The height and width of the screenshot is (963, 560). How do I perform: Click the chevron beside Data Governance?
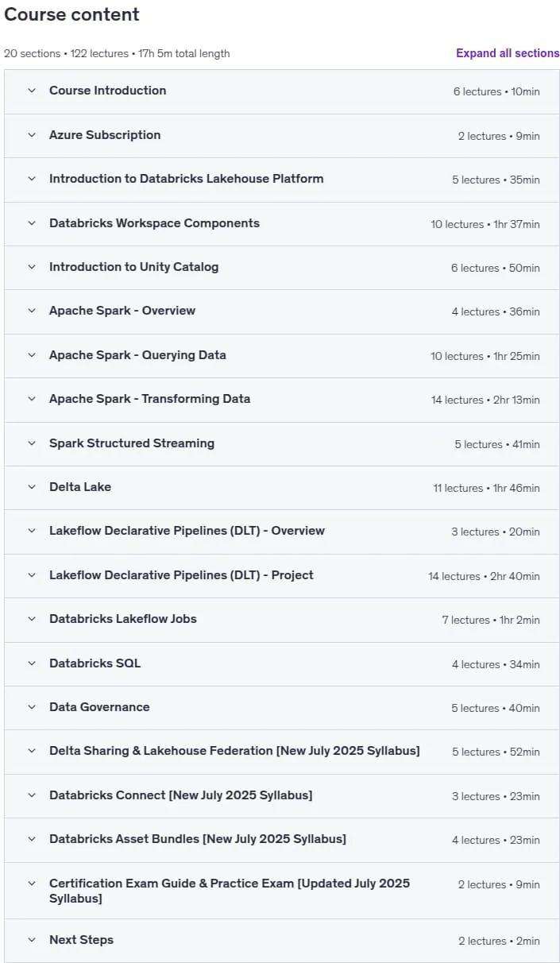32,707
